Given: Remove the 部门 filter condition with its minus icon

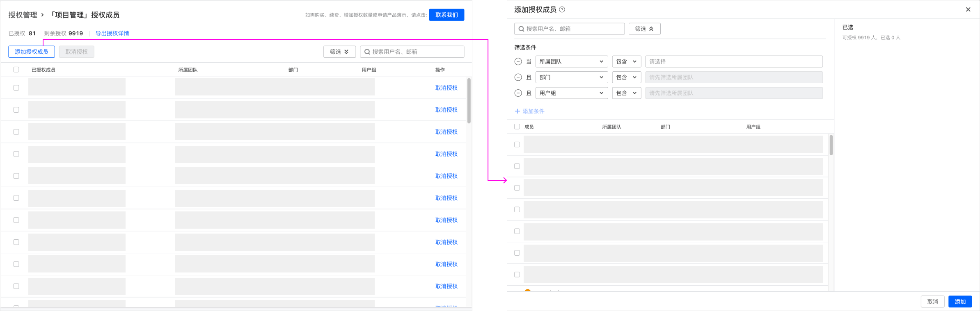Looking at the screenshot, I should (518, 77).
